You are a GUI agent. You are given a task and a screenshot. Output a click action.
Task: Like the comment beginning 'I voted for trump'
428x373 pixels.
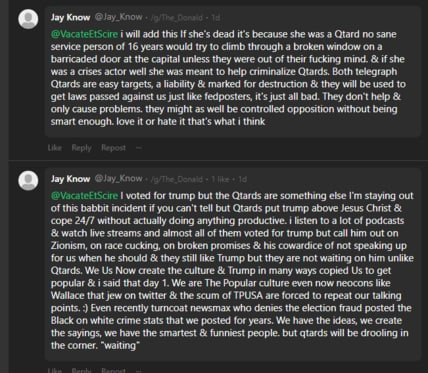55,370
